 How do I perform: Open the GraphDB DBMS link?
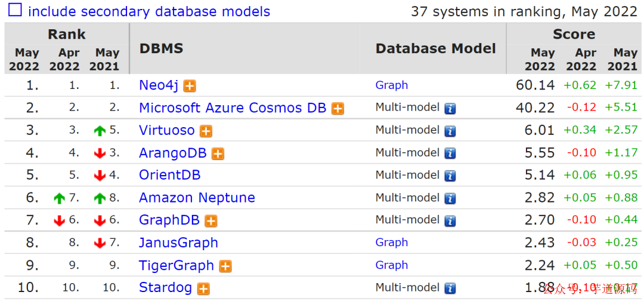[169, 220]
